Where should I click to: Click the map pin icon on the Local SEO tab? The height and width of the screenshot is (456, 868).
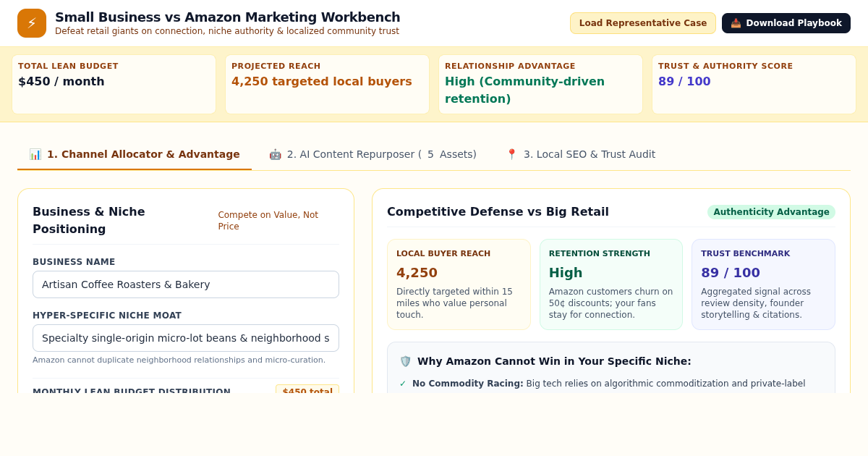pyautogui.click(x=511, y=154)
